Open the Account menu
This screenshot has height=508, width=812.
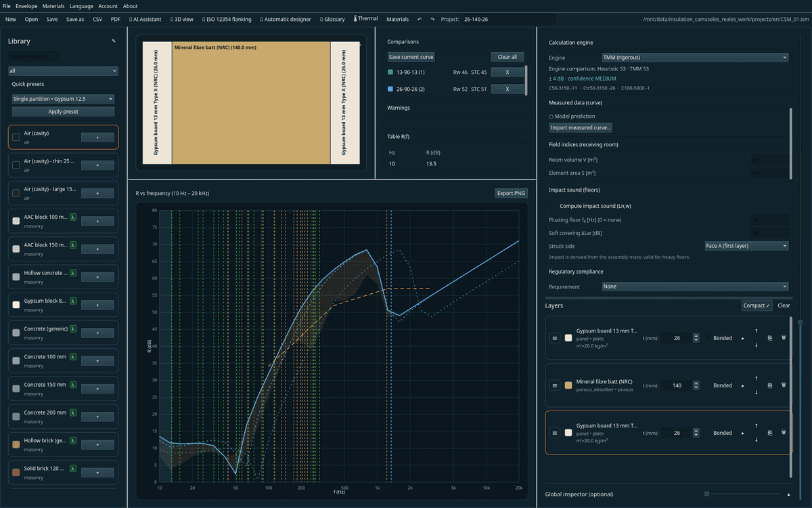point(108,6)
